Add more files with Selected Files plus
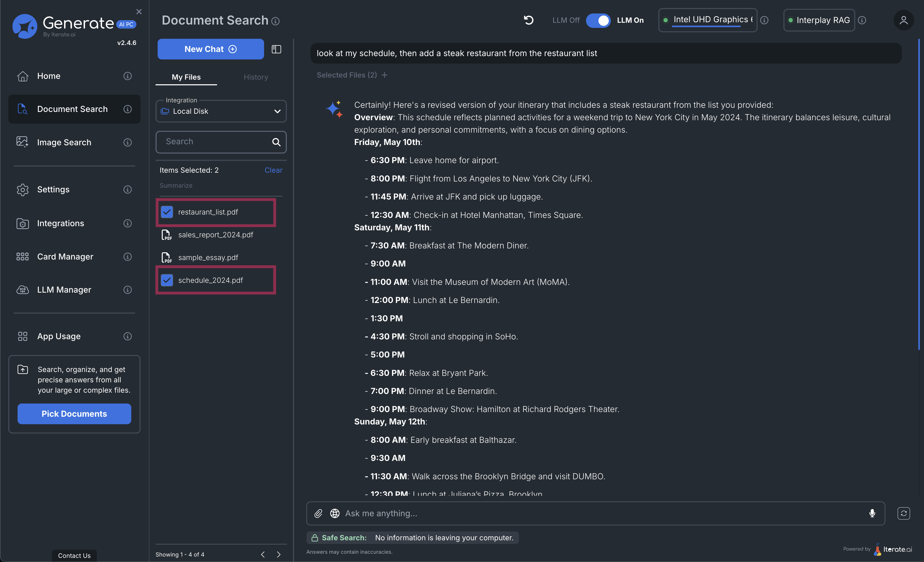 click(385, 75)
